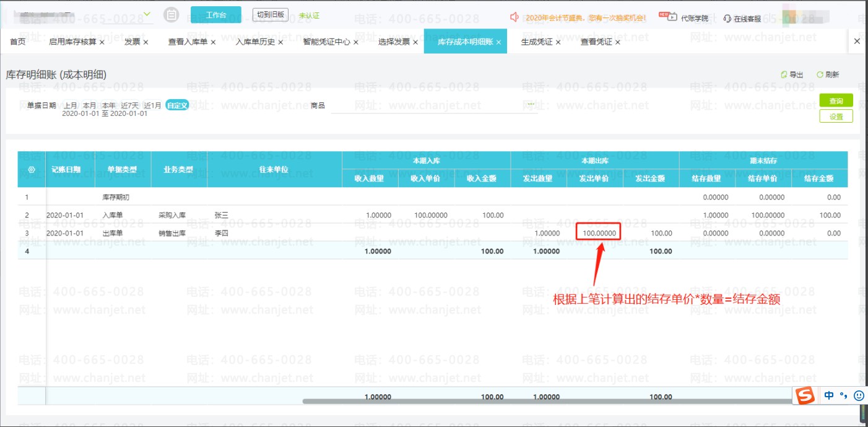868x427 pixels.
Task: Open the table column settings gear icon
Action: (x=32, y=169)
